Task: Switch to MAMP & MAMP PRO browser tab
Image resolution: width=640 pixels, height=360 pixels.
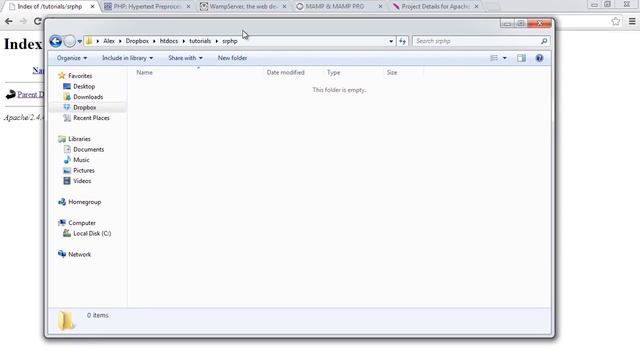Action: (335, 7)
